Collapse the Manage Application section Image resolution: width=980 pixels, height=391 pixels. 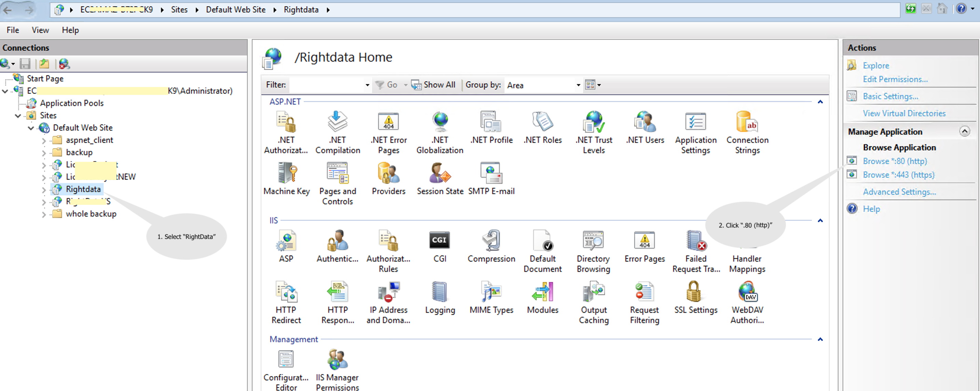click(964, 131)
